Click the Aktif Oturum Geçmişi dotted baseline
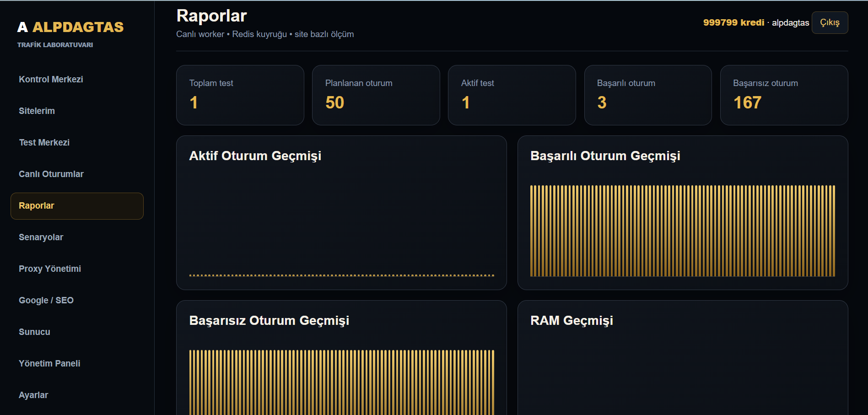Screen dimensions: 868x415 click(x=342, y=275)
